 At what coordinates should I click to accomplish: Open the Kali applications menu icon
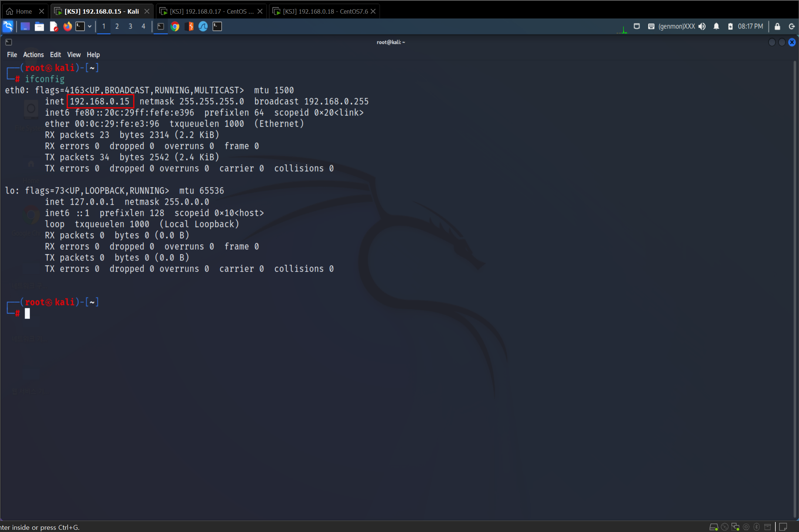pos(8,26)
